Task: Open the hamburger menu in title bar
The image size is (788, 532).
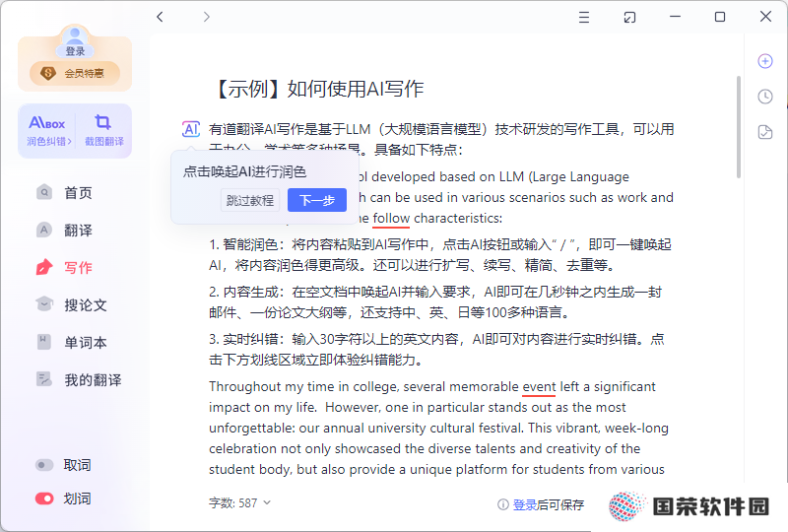Action: (x=584, y=18)
